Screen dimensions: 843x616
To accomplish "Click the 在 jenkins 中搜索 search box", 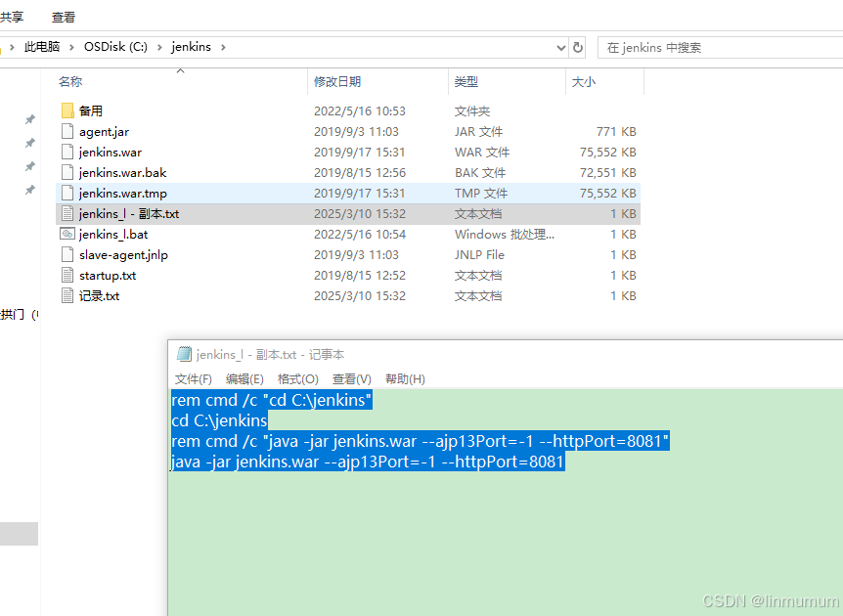I will point(720,47).
